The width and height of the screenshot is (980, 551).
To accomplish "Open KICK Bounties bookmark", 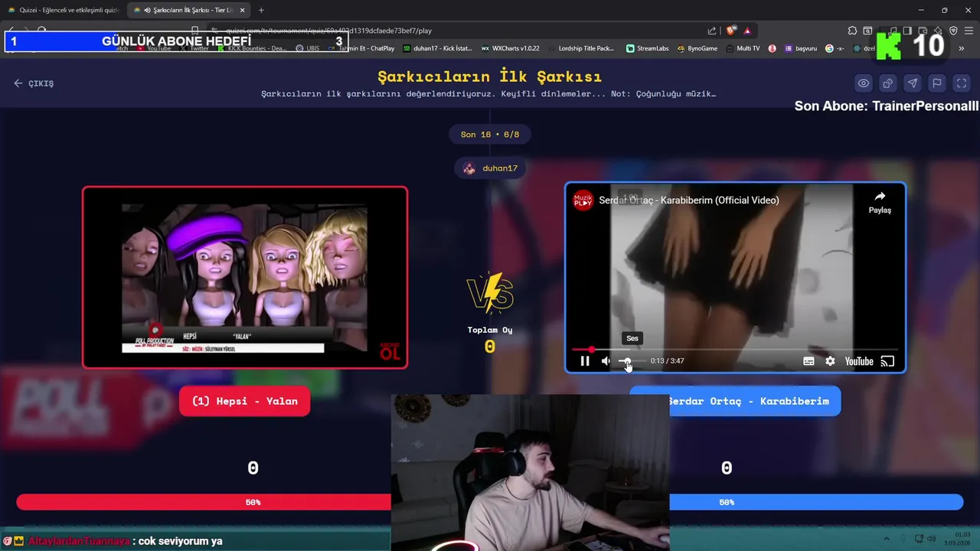I will tap(252, 48).
